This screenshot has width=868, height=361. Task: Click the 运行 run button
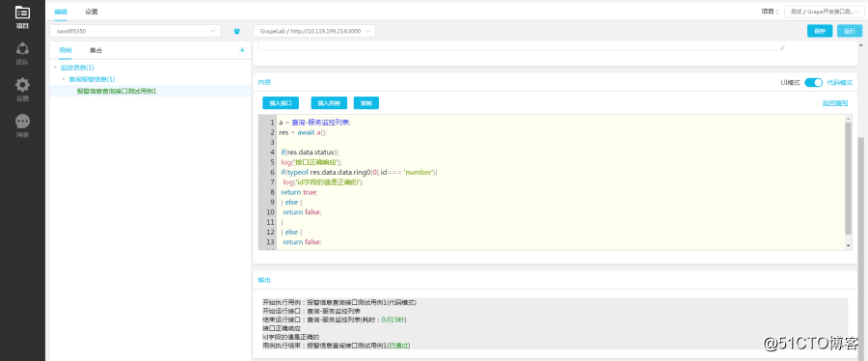click(x=850, y=31)
